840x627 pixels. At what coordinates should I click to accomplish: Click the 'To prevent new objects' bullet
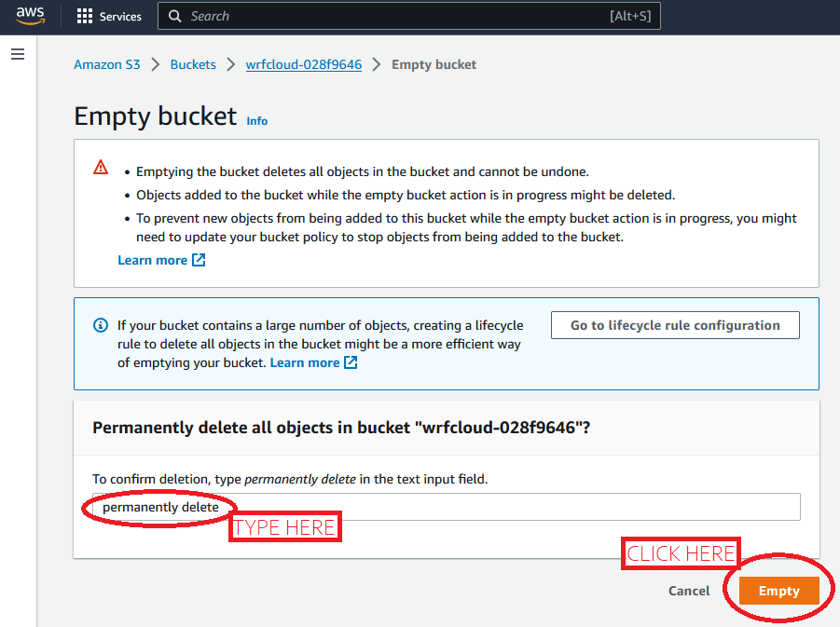466,227
